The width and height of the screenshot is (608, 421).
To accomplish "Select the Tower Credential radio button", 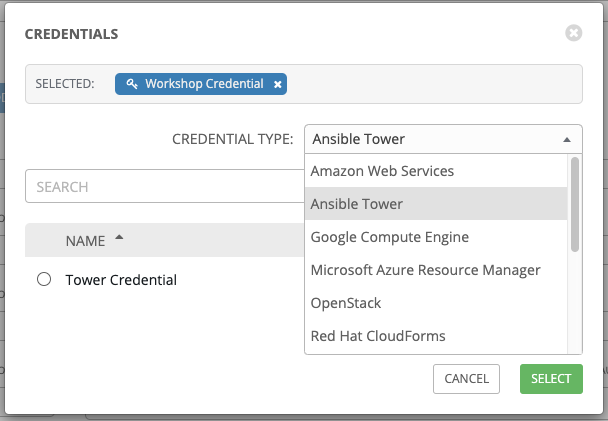I will tap(44, 279).
